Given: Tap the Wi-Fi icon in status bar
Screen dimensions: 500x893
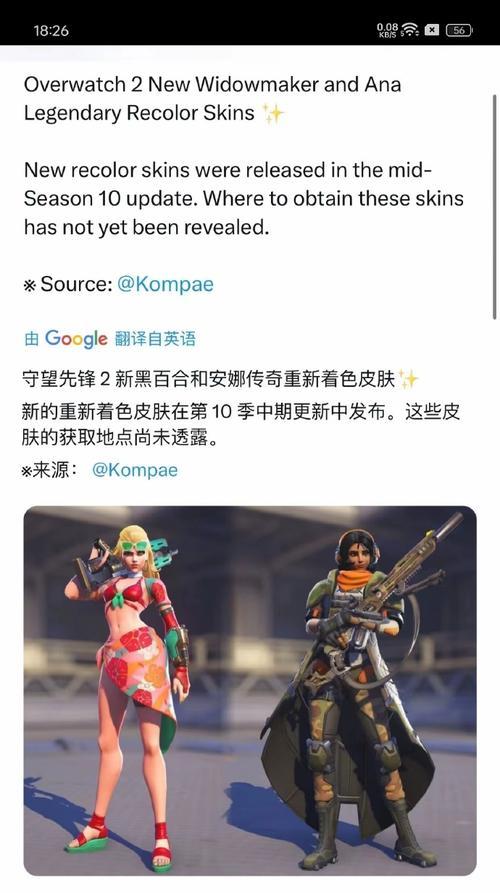Looking at the screenshot, I should (409, 30).
